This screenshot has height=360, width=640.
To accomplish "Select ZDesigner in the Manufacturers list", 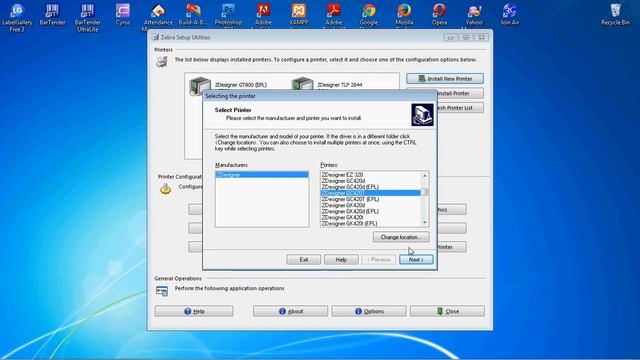I will click(262, 175).
